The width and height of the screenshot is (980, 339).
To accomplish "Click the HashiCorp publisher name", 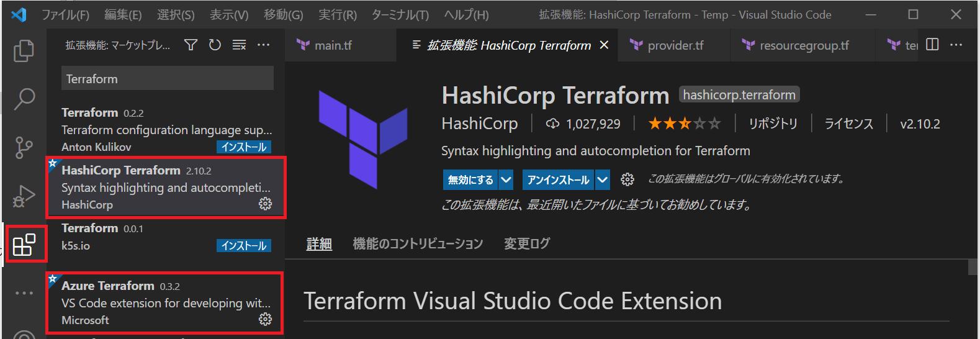I will point(480,124).
